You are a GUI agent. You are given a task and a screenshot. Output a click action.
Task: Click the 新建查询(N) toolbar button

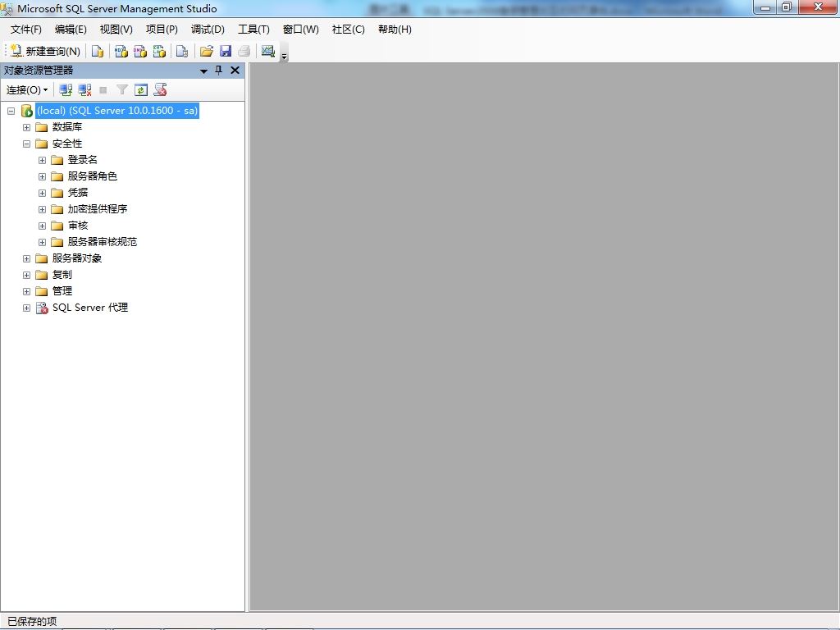[46, 52]
